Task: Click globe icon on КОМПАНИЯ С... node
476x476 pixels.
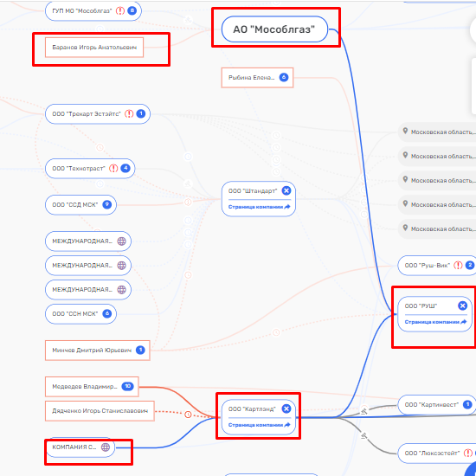Action: click(106, 447)
